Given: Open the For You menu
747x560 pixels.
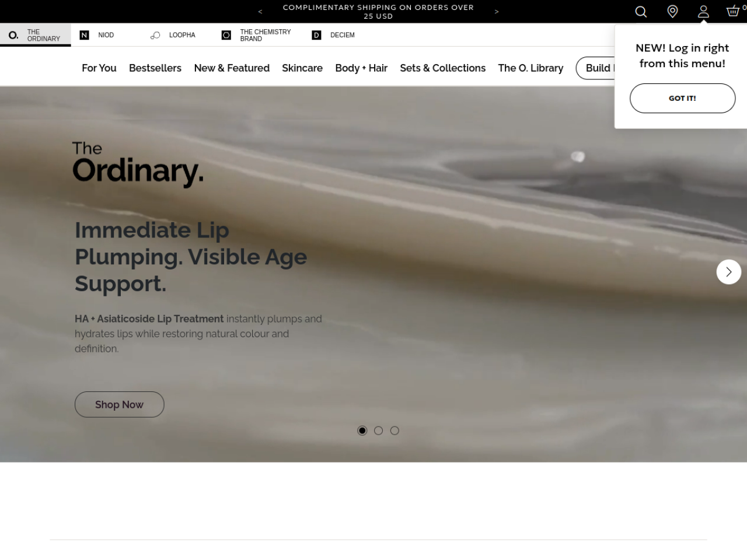Looking at the screenshot, I should coord(99,68).
